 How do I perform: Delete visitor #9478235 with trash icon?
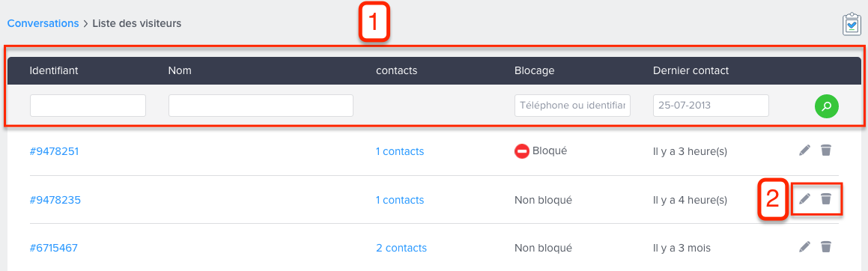coord(825,198)
